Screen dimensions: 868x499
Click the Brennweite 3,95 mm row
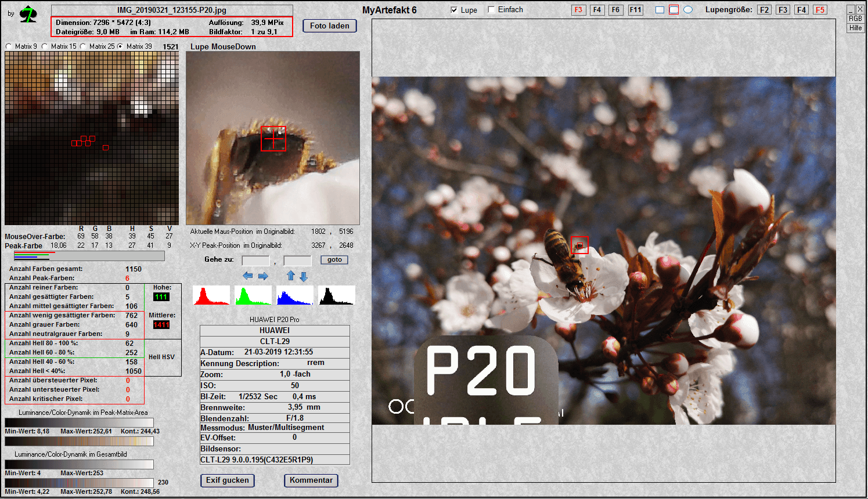(x=275, y=407)
